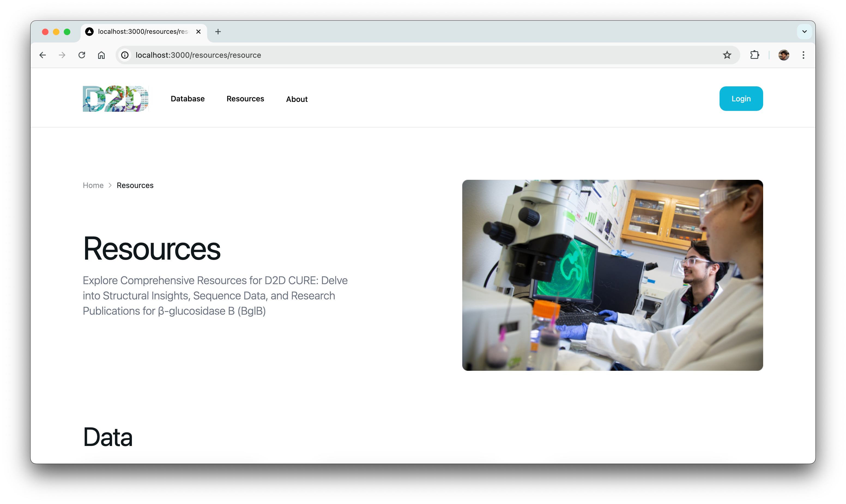Open the About nav item
Image resolution: width=846 pixels, height=504 pixels.
click(297, 99)
